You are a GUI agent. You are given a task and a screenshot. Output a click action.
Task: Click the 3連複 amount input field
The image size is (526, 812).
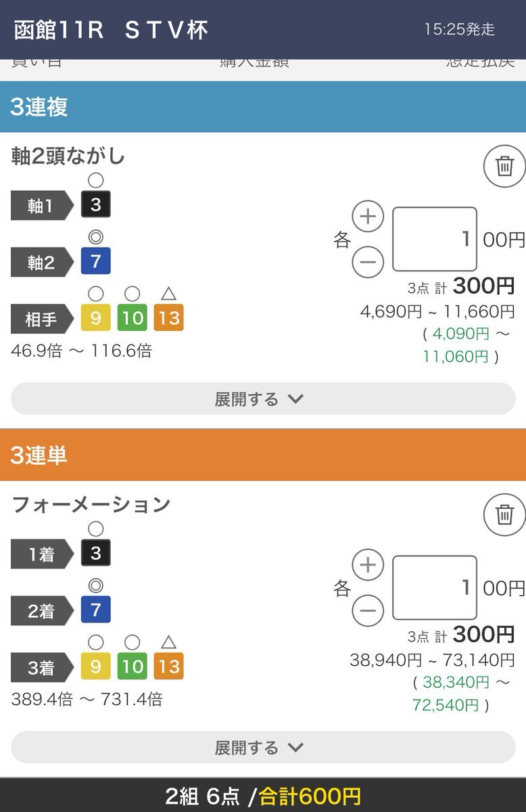[435, 239]
